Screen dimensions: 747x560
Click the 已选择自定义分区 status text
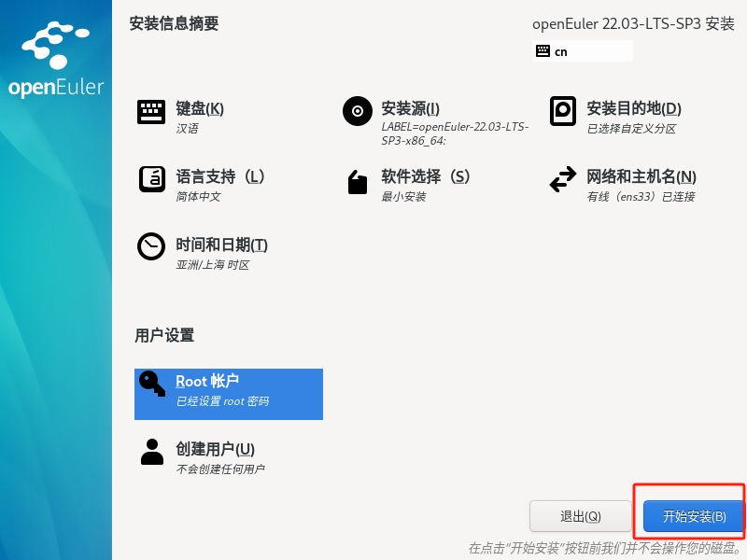pos(631,129)
